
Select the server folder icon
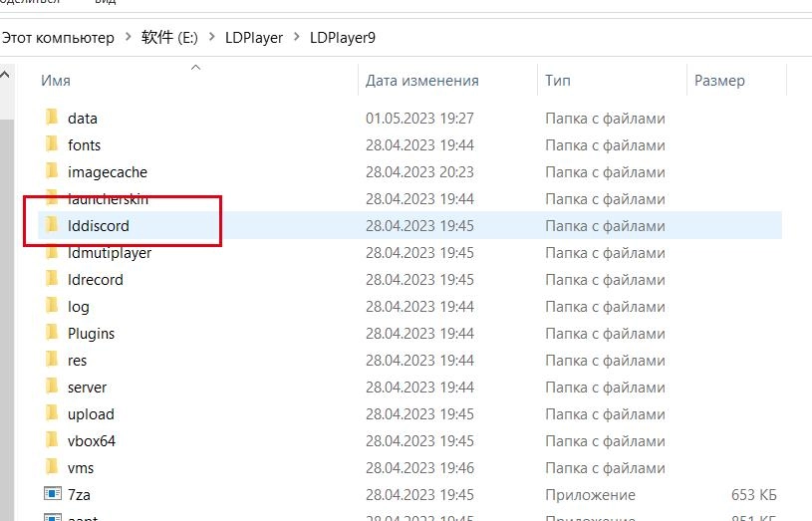[53, 388]
